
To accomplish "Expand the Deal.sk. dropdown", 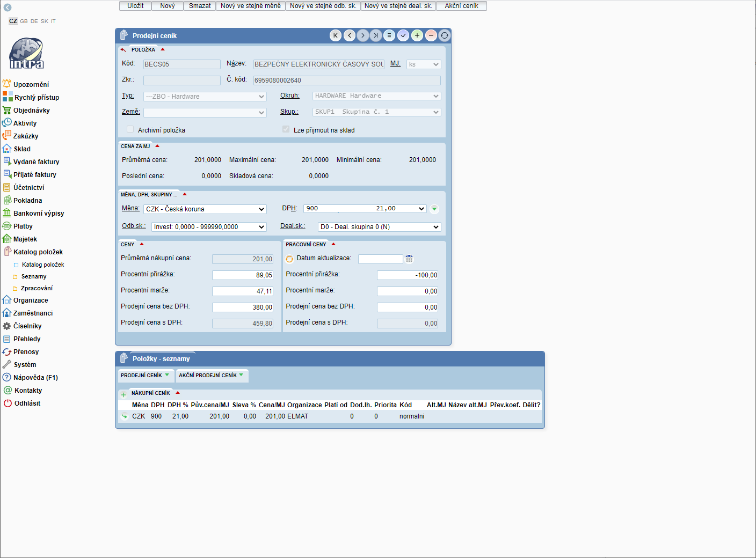I will (379, 227).
